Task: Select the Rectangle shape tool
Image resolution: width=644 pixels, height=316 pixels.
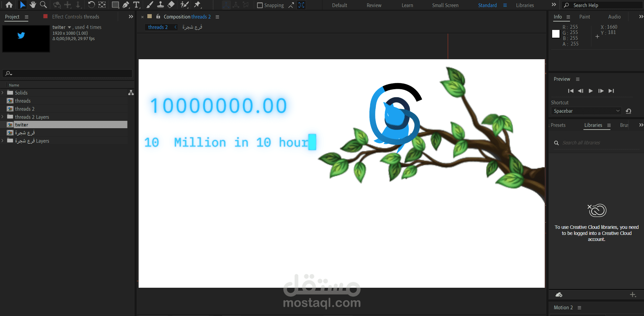Action: [115, 5]
